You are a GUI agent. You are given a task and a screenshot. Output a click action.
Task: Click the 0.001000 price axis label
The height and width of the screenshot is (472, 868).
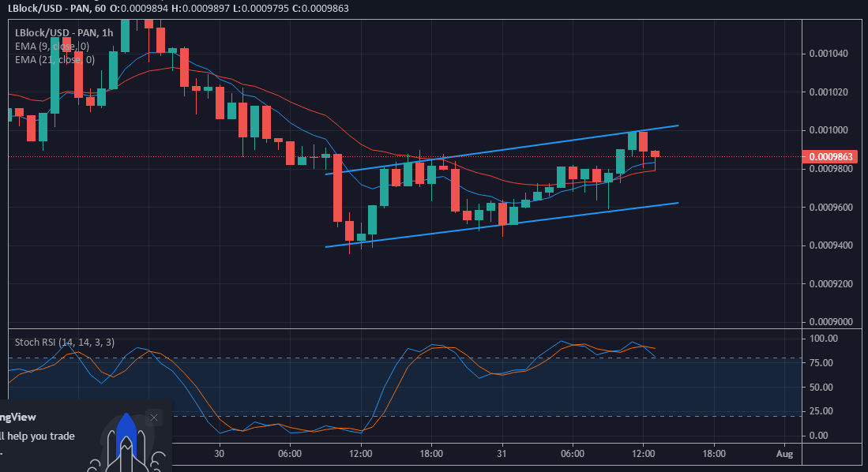(x=829, y=130)
